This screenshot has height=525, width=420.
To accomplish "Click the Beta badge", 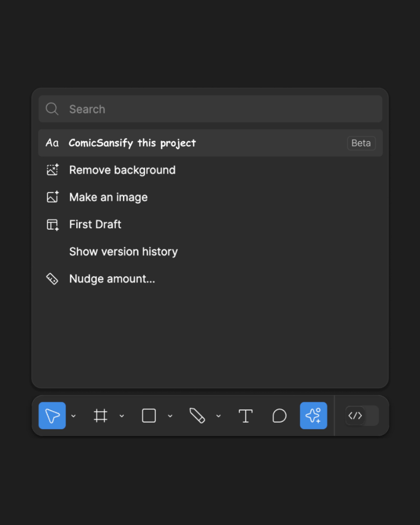I will coord(361,143).
